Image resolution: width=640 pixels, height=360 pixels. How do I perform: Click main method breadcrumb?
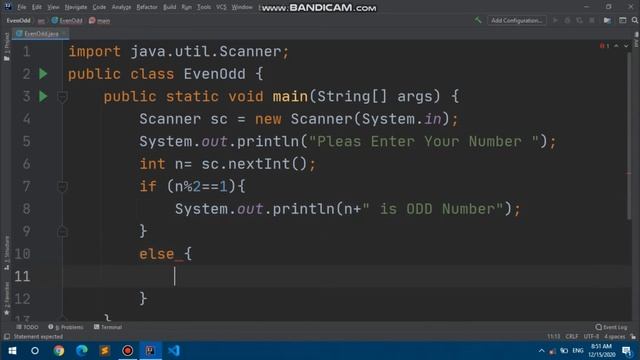(x=100, y=20)
